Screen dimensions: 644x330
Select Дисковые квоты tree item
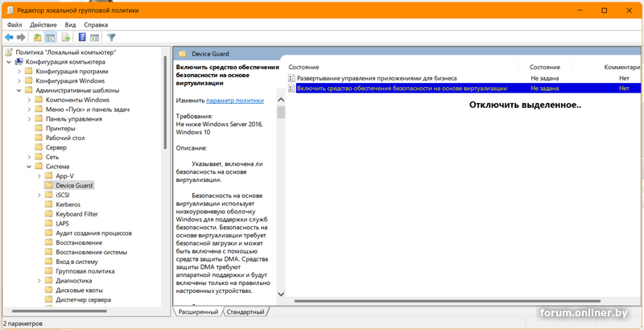(x=79, y=291)
